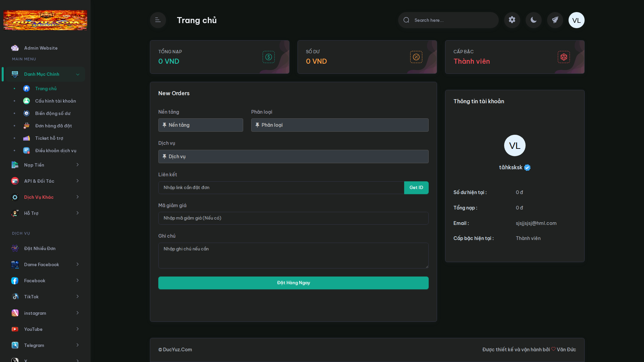Click the Telegram logo icon in sidebar
Image resolution: width=644 pixels, height=362 pixels.
(x=15, y=345)
